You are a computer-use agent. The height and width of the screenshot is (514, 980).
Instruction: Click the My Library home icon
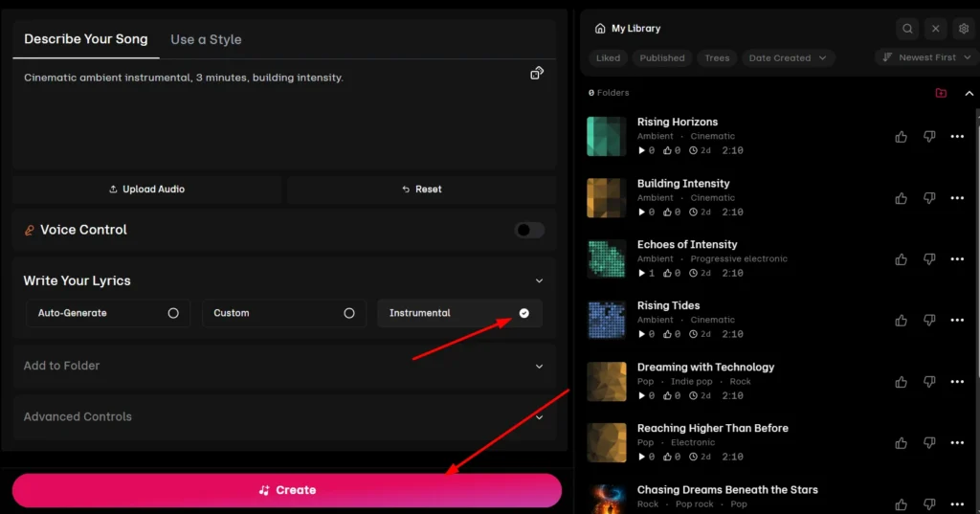click(x=600, y=28)
